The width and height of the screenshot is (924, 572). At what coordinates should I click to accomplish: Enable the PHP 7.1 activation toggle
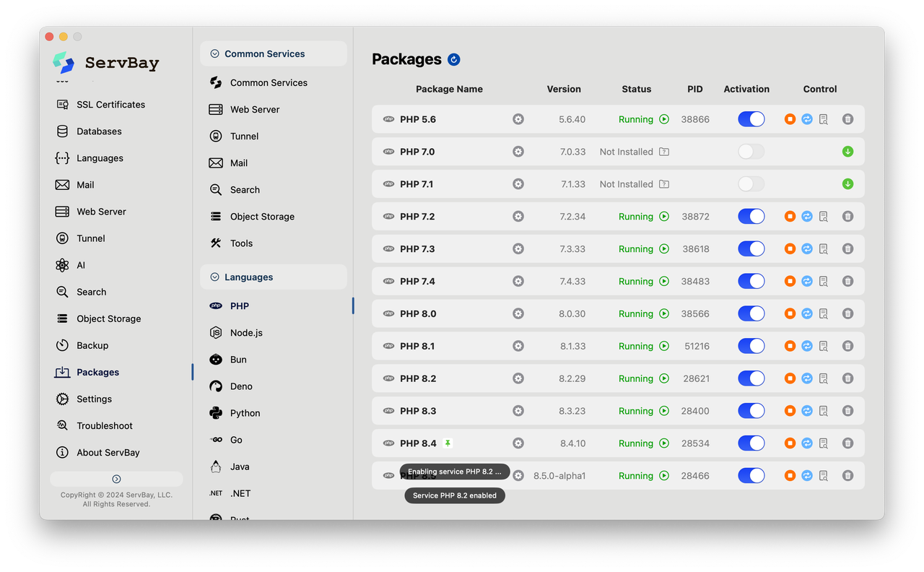(x=751, y=184)
